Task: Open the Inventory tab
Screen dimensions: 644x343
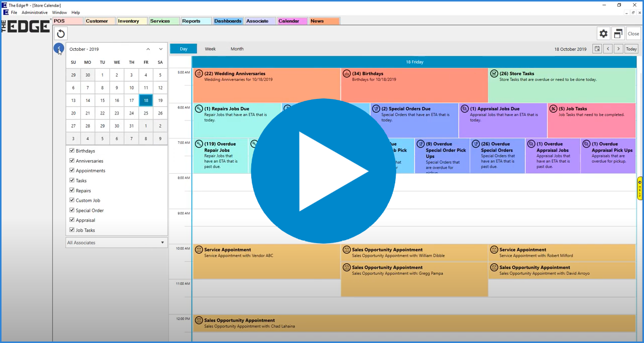Action: coord(132,21)
